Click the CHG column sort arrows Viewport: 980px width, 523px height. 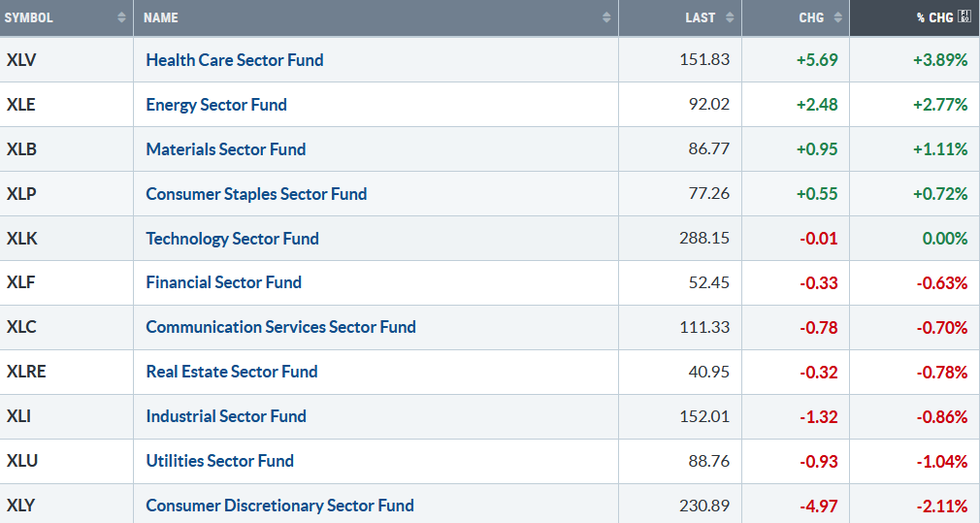click(837, 17)
